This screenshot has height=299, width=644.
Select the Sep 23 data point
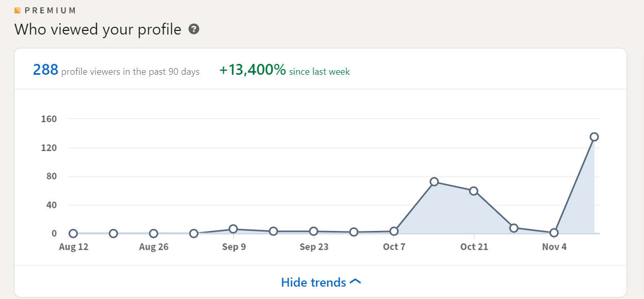click(313, 231)
